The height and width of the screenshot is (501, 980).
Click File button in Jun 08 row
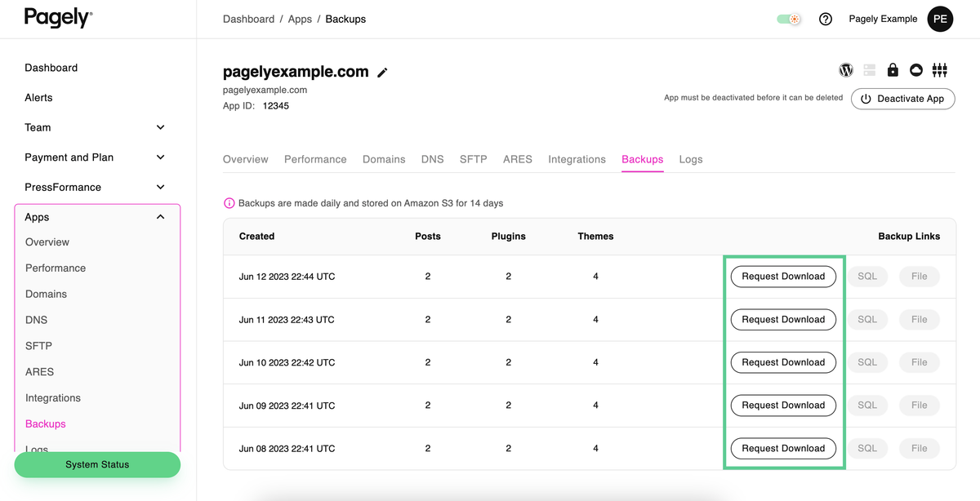[x=920, y=448]
